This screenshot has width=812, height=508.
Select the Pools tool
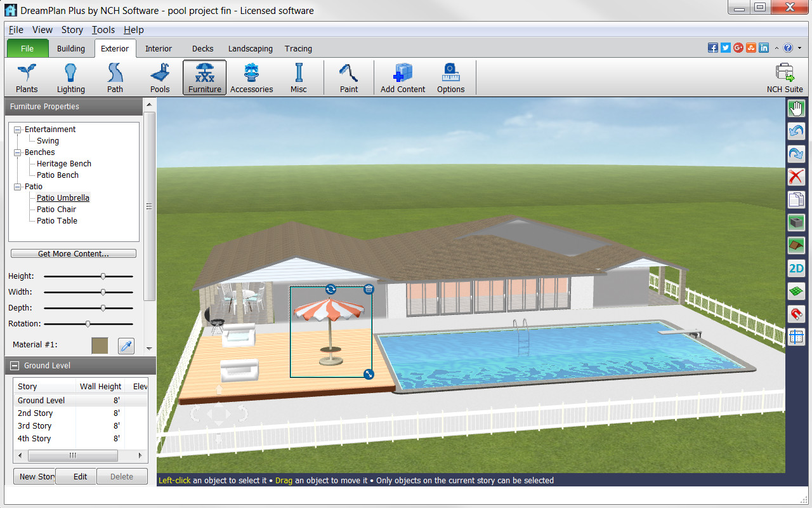pos(159,77)
